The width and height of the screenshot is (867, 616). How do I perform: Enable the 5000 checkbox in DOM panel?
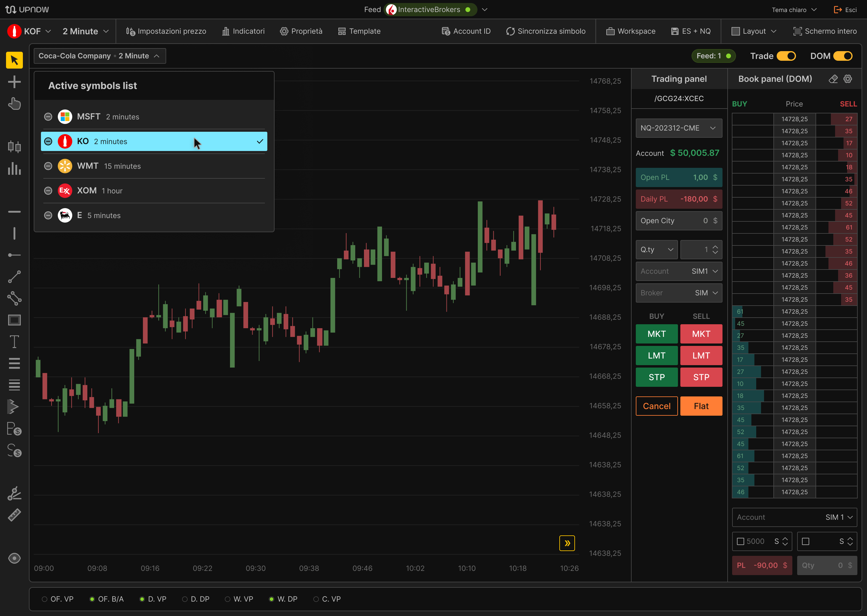[x=740, y=541]
